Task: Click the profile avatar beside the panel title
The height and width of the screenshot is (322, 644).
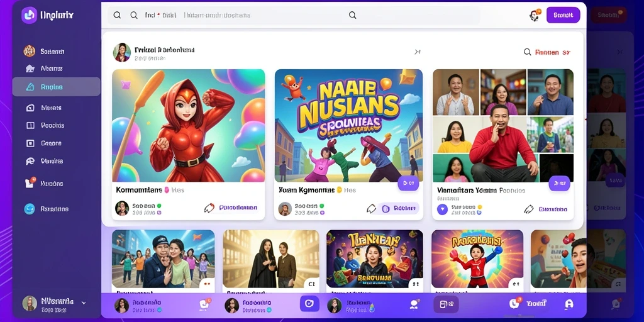Action: pyautogui.click(x=122, y=53)
